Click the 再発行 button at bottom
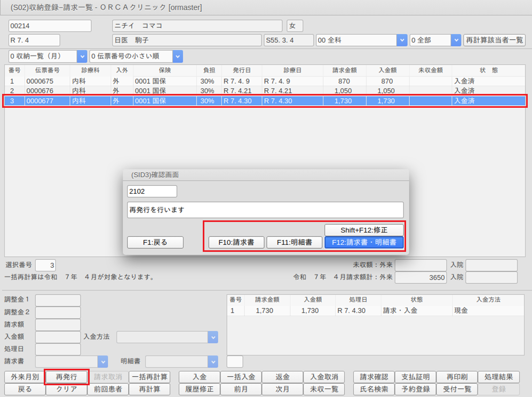 [67, 377]
